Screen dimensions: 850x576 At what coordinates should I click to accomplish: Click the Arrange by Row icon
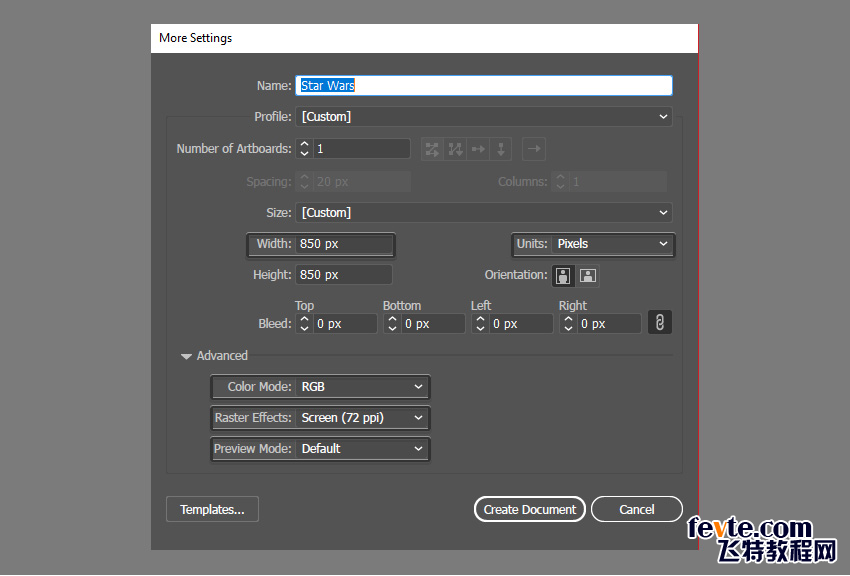tap(478, 149)
